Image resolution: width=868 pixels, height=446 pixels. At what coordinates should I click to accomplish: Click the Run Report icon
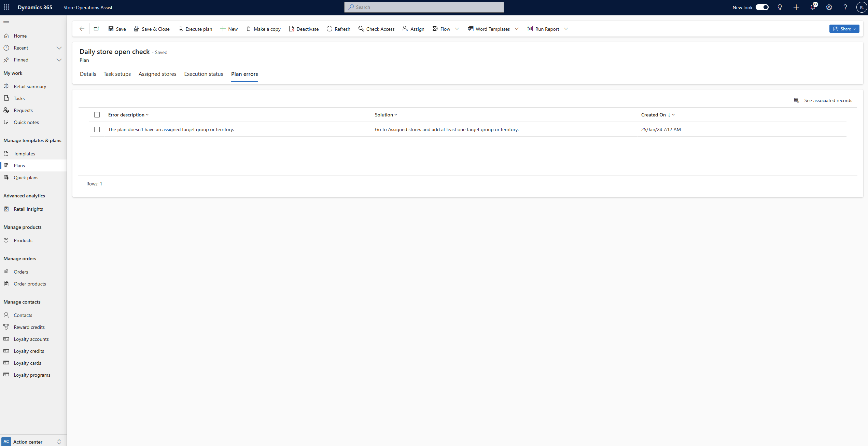click(530, 28)
